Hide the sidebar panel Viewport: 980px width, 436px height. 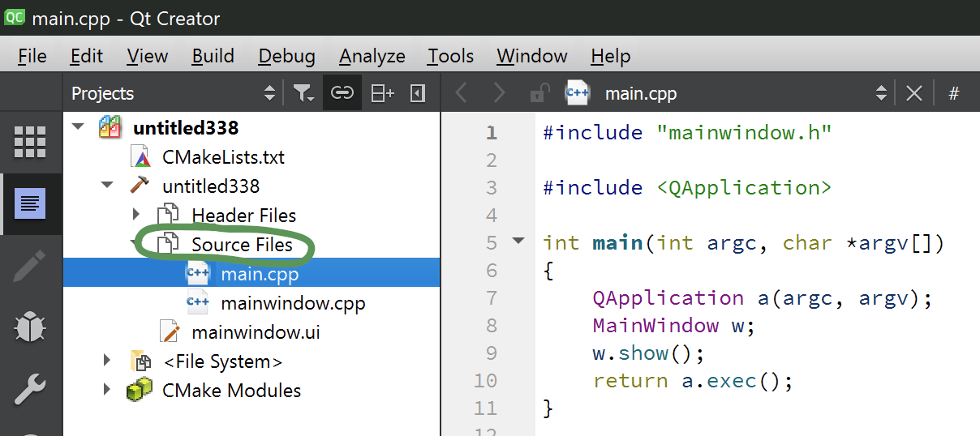418,94
